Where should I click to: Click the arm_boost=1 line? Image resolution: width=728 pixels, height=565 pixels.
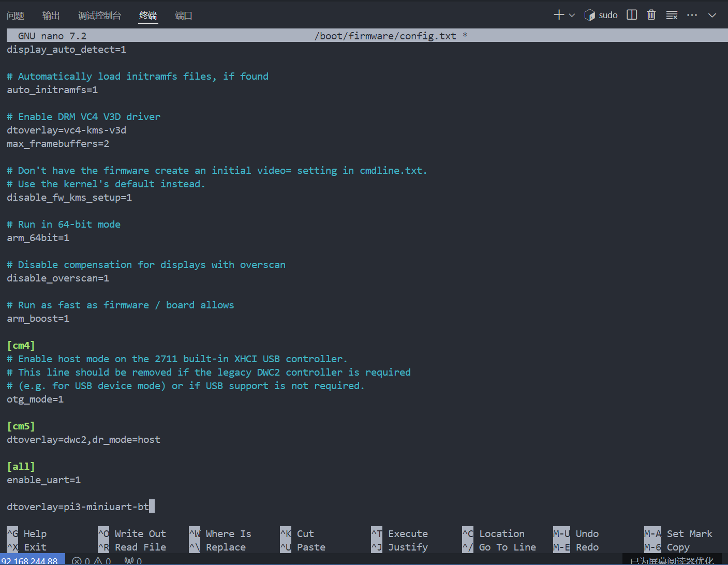[38, 318]
